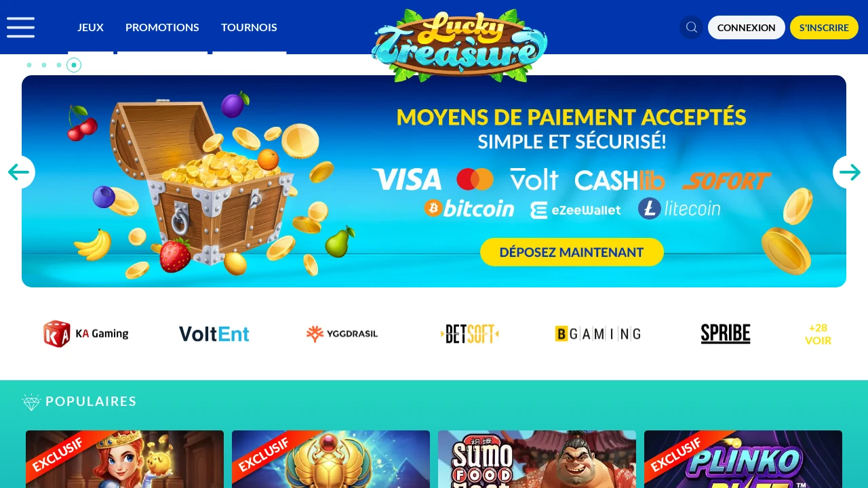Open the hamburger menu icon

20,27
